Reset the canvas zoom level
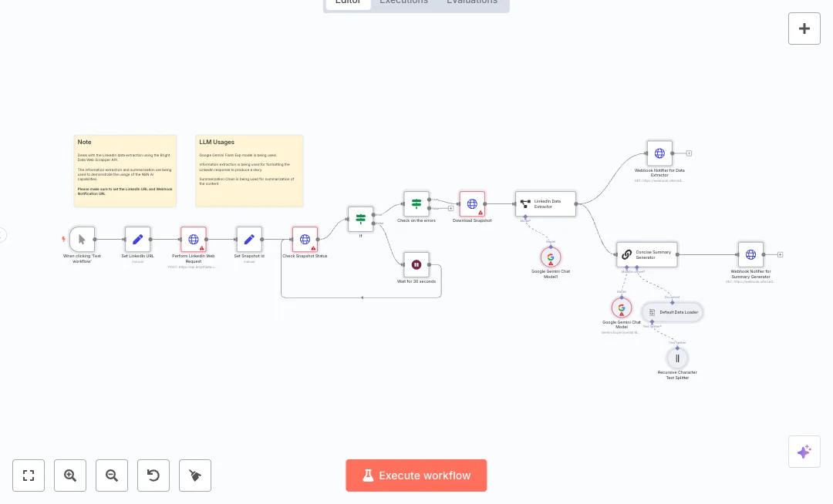833x504 pixels. [153, 475]
